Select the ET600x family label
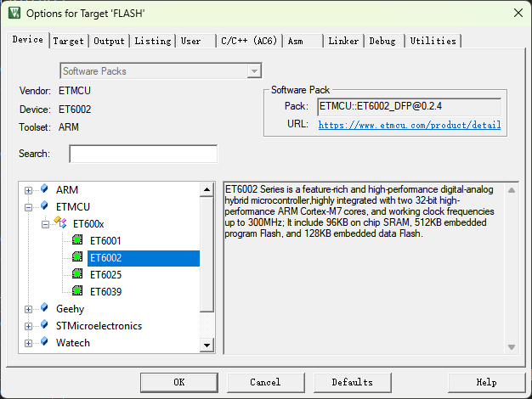The image size is (532, 399). [88, 224]
